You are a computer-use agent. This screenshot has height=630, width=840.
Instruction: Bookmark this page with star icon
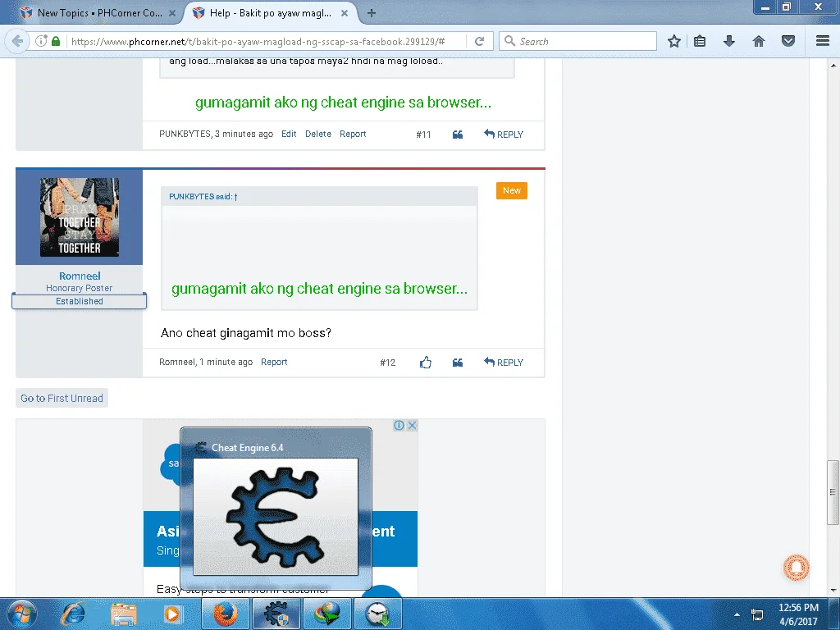pos(674,41)
